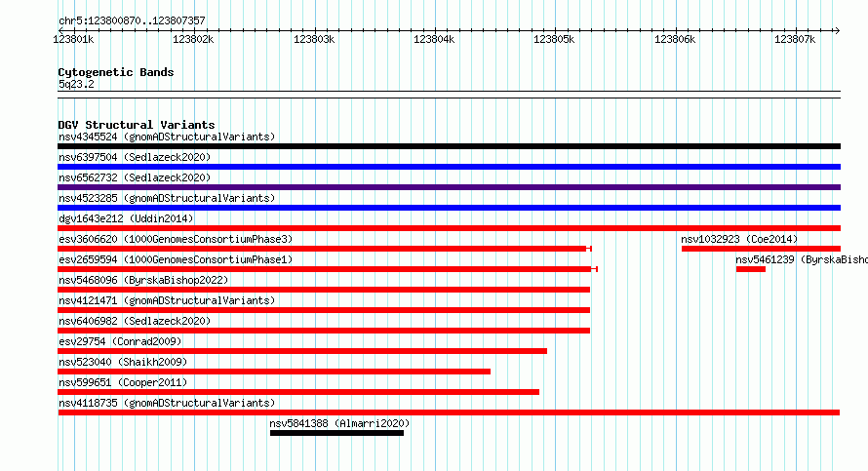
Task: Select the red esv2659594 variant bar
Action: (x=327, y=269)
